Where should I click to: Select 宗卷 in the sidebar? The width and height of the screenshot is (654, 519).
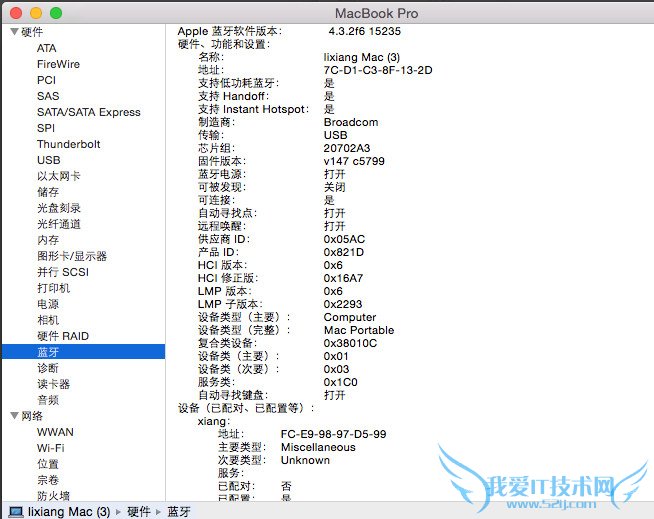pyautogui.click(x=48, y=480)
